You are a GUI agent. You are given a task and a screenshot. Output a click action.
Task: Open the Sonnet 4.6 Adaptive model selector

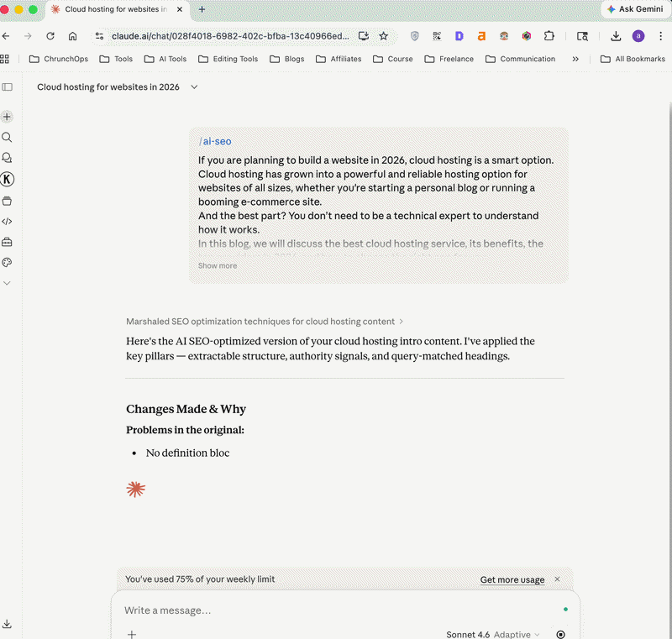click(493, 634)
